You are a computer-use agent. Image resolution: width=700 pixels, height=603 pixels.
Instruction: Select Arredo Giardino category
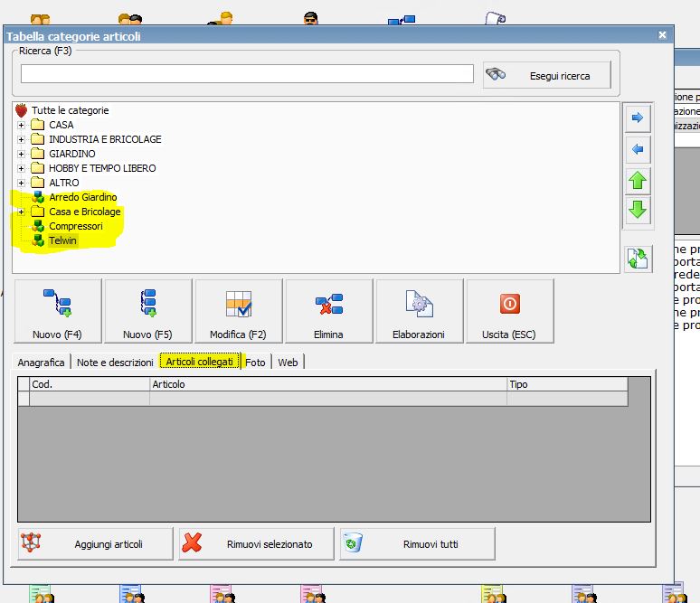pos(83,197)
